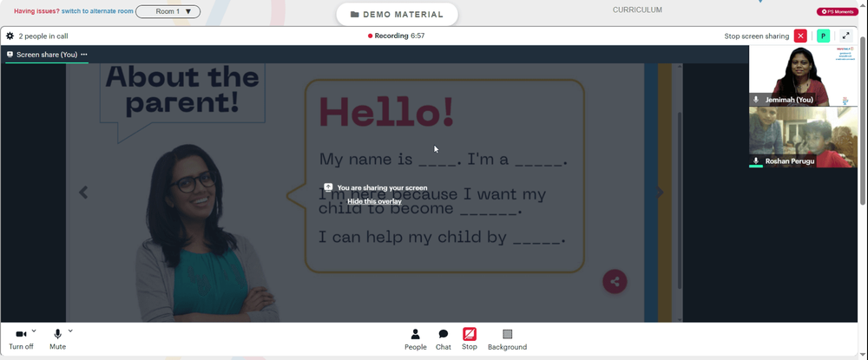Click the slide's vertical scrollbar
The width and height of the screenshot is (868, 360).
[680, 200]
